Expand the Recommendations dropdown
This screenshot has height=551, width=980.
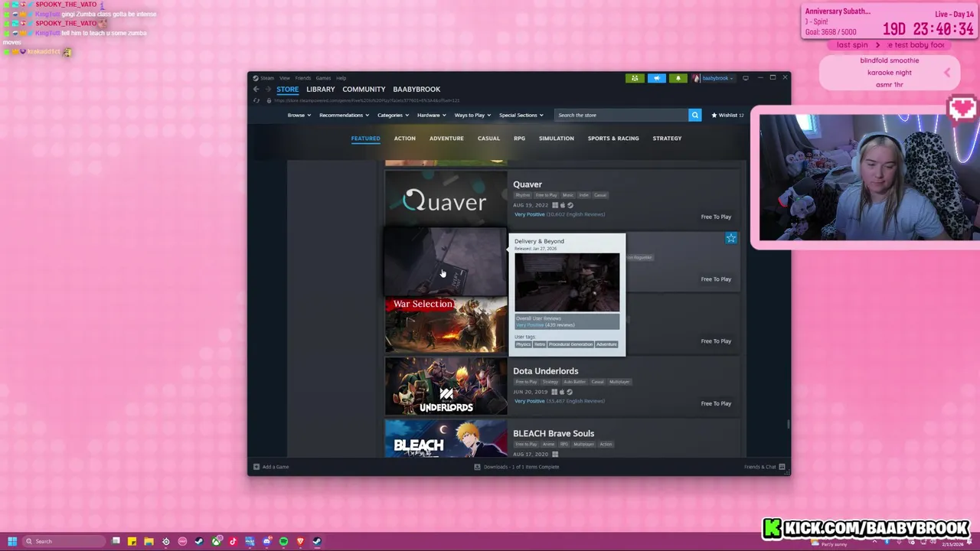click(344, 115)
